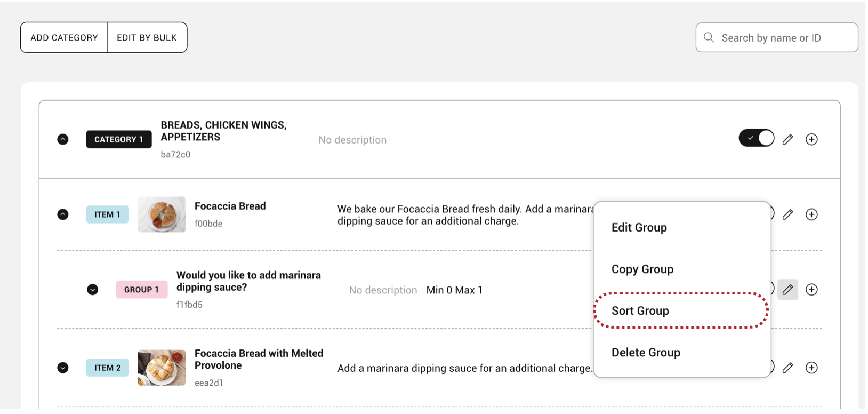Click plus icon in Category 1 row
868x414 pixels.
(x=811, y=139)
